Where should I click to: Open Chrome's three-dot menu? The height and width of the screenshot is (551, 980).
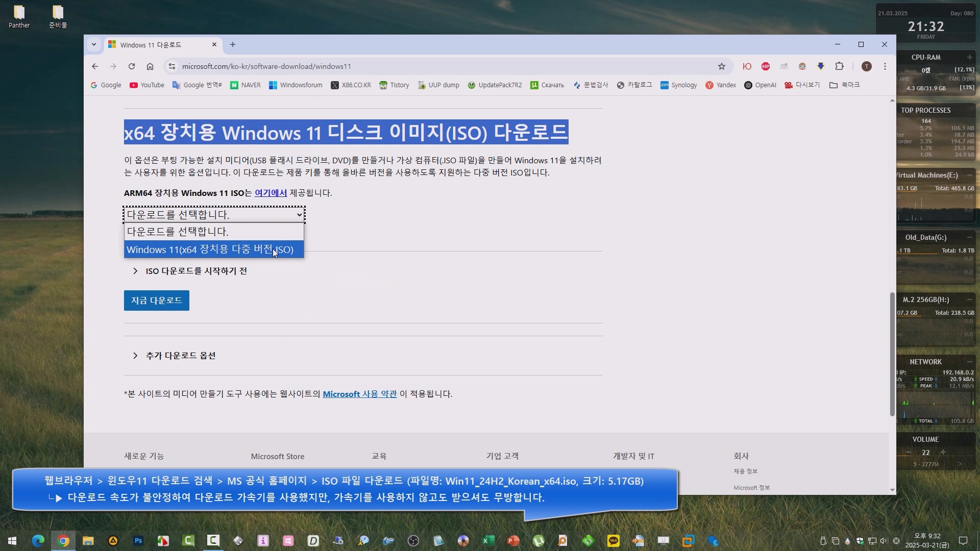(885, 66)
